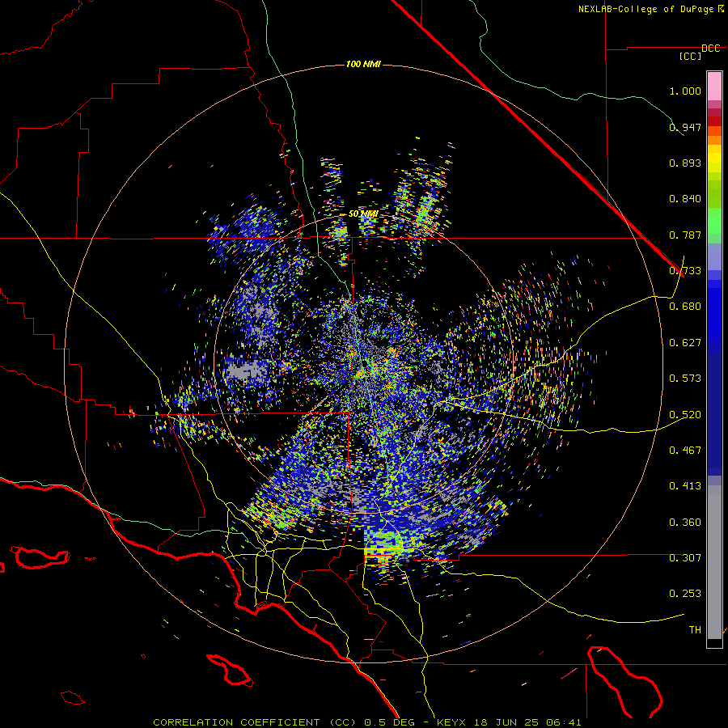Click the NEXLAB-College of DuPage label
The height and width of the screenshot is (728, 728).
point(645,9)
